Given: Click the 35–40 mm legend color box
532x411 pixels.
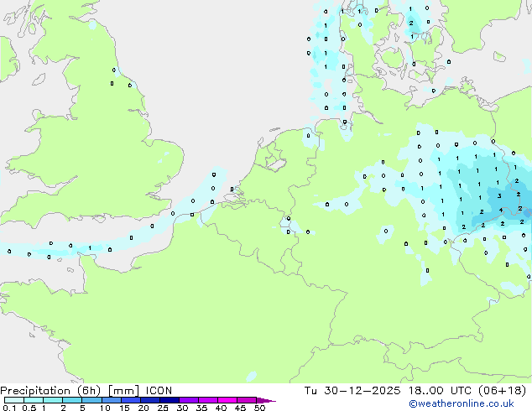Looking at the screenshot, I should click(x=208, y=400).
